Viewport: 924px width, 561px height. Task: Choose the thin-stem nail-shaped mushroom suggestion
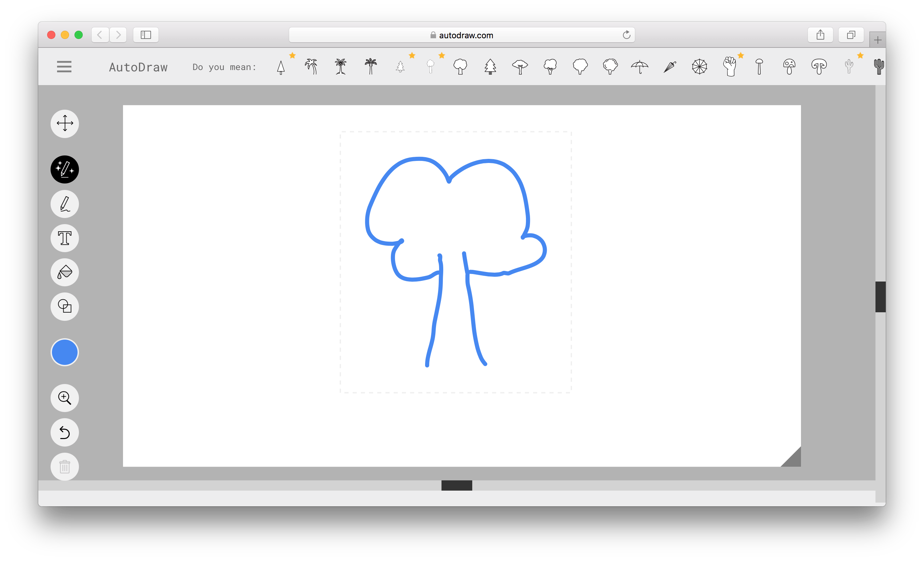759,67
